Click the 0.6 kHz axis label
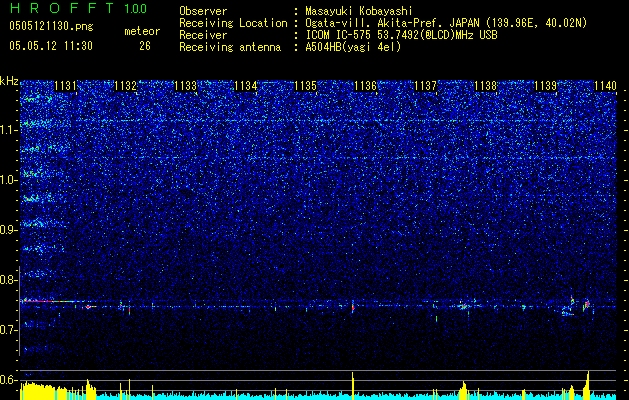This screenshot has width=629, height=400. (x=7, y=380)
